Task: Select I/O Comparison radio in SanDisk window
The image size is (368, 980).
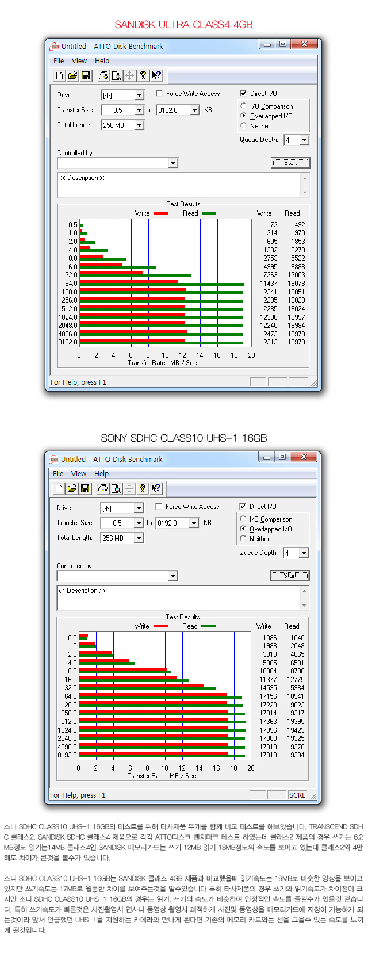Action: (x=244, y=106)
